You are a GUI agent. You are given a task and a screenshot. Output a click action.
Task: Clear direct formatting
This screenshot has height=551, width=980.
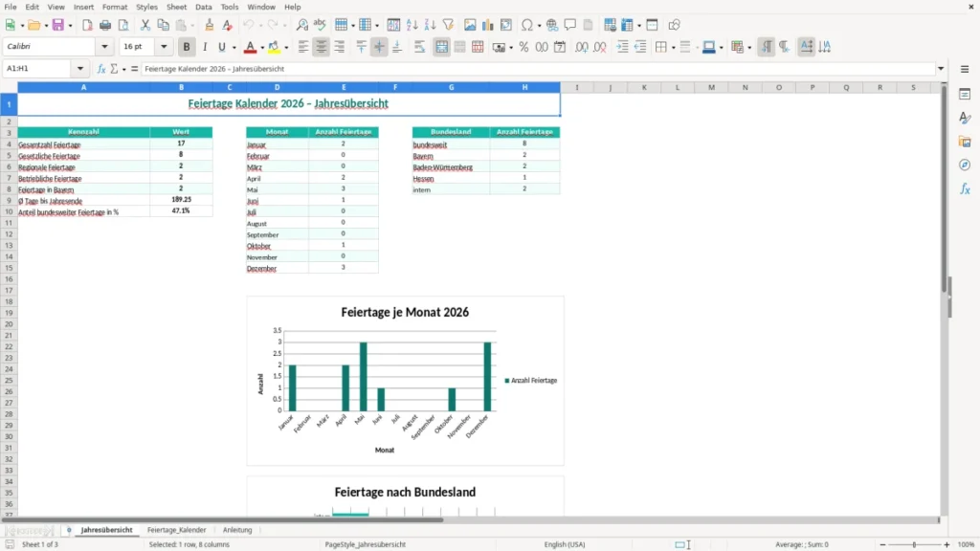[x=228, y=25]
